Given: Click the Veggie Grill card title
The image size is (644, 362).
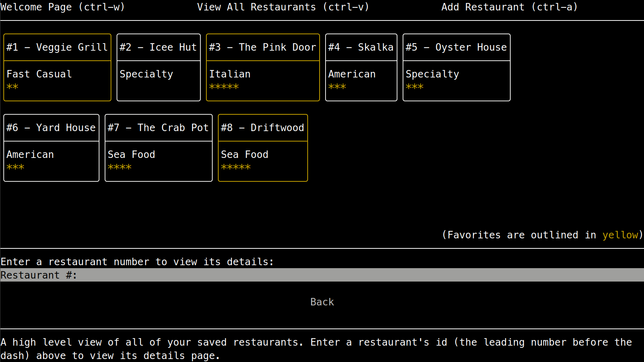Looking at the screenshot, I should pos(57,47).
